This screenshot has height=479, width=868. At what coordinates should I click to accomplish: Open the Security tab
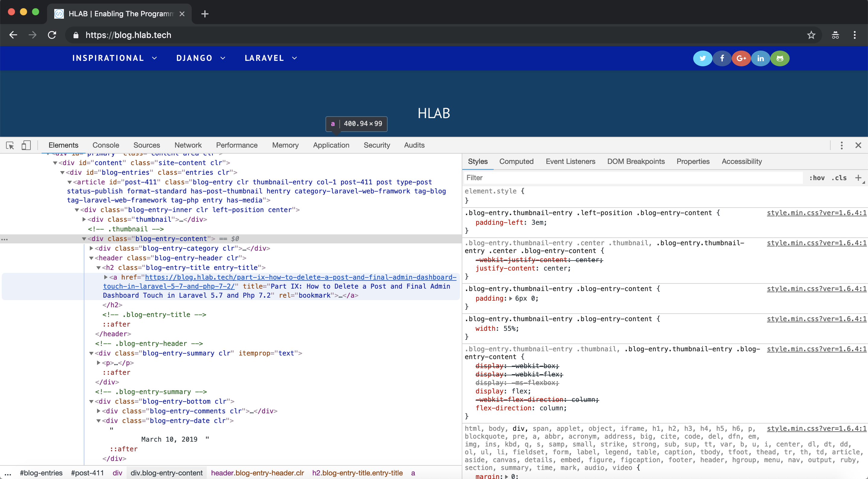click(x=377, y=145)
